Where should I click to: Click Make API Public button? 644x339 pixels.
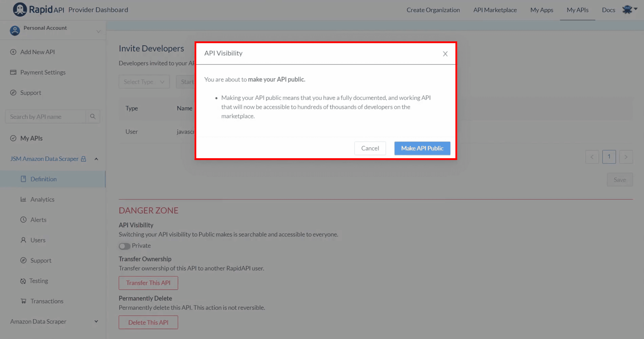tap(422, 148)
